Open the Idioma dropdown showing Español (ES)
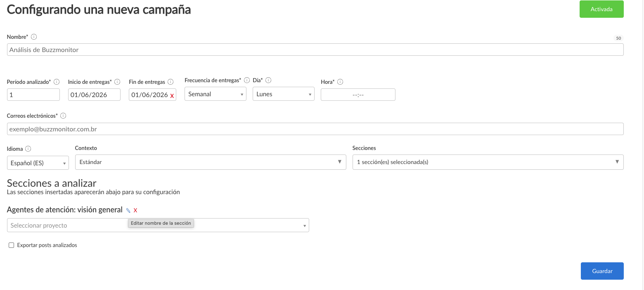This screenshot has height=290, width=644. point(38,163)
